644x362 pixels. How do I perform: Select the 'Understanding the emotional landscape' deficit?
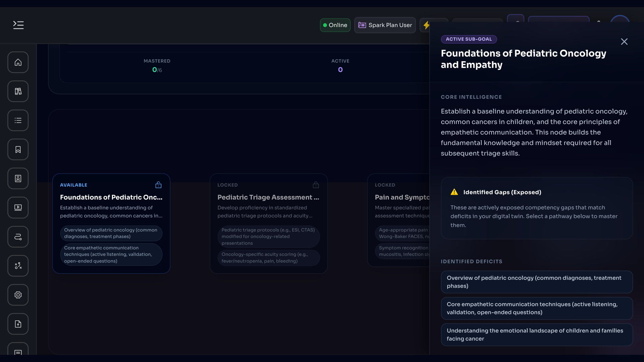[x=537, y=335]
